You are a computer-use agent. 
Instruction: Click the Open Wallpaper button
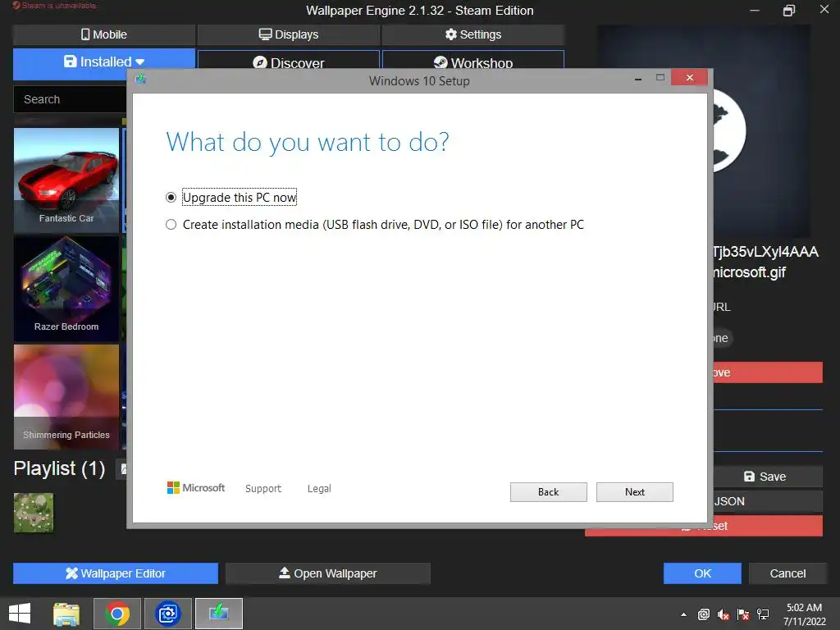pos(328,573)
